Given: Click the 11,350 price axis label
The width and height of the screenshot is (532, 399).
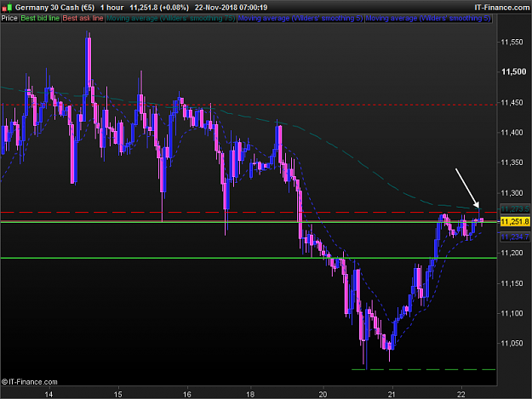Looking at the screenshot, I should [x=512, y=162].
